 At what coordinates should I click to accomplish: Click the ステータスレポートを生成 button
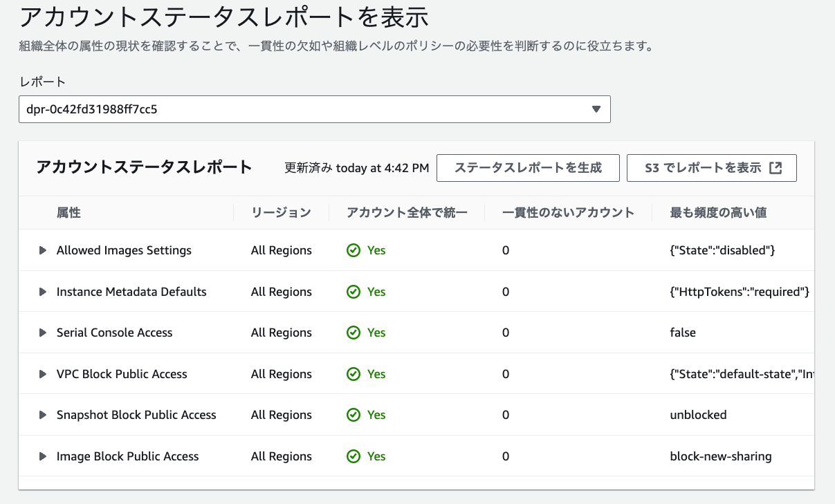[528, 168]
